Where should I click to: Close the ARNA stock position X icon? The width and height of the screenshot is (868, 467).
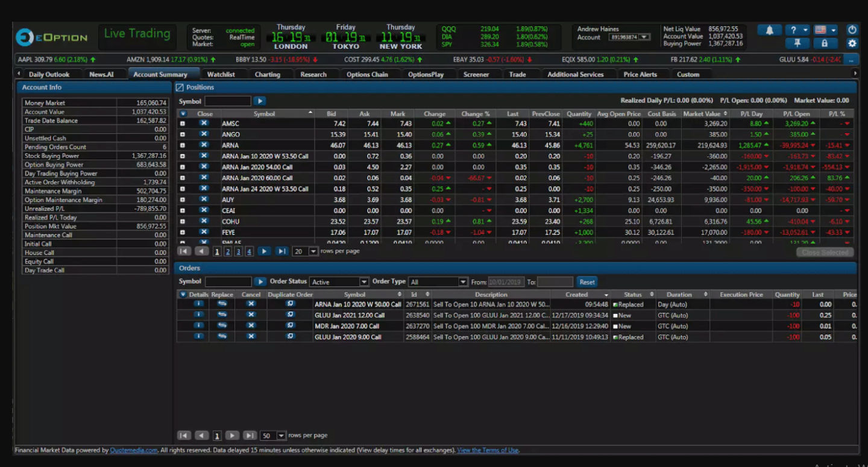click(204, 145)
